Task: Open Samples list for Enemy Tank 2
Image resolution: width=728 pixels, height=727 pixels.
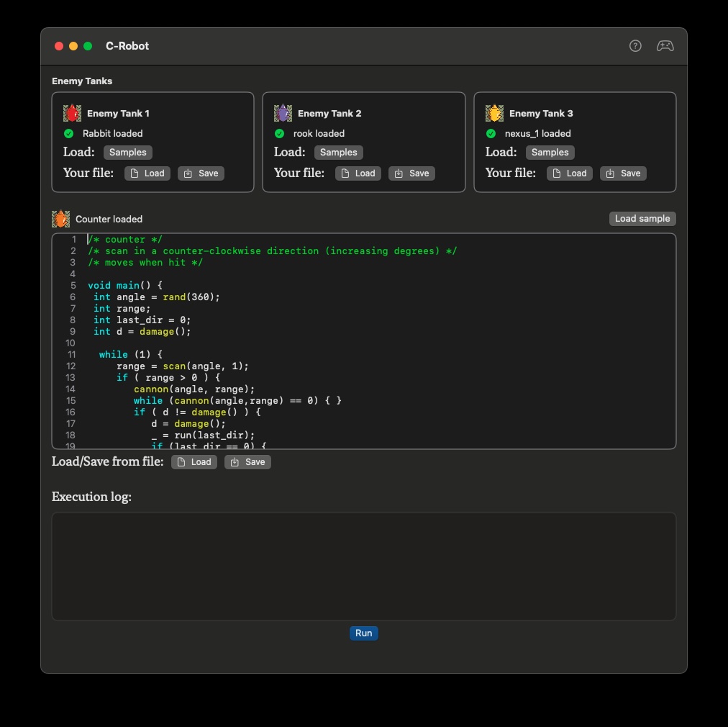Action: coord(339,153)
